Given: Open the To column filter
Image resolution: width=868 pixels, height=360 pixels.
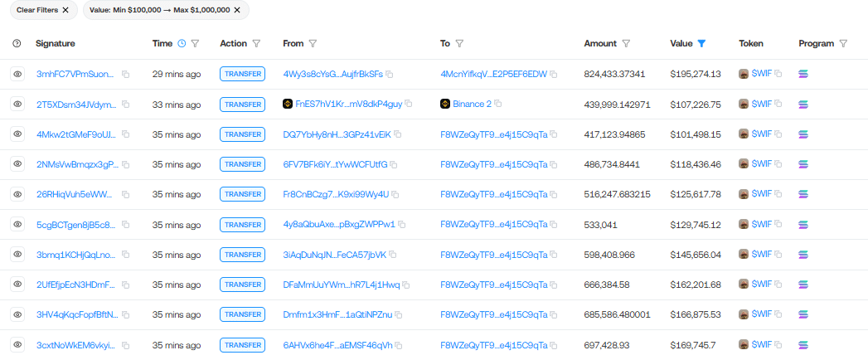Looking at the screenshot, I should 459,43.
